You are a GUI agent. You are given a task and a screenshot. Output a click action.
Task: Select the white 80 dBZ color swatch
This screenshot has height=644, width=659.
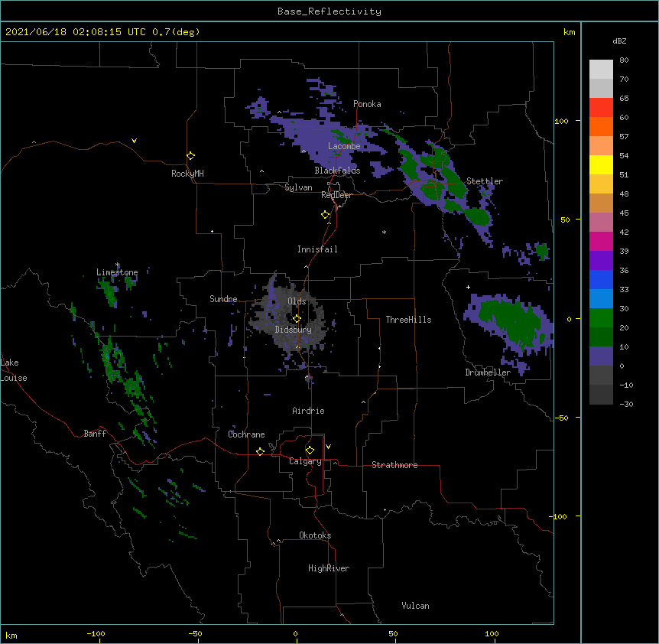(601, 69)
